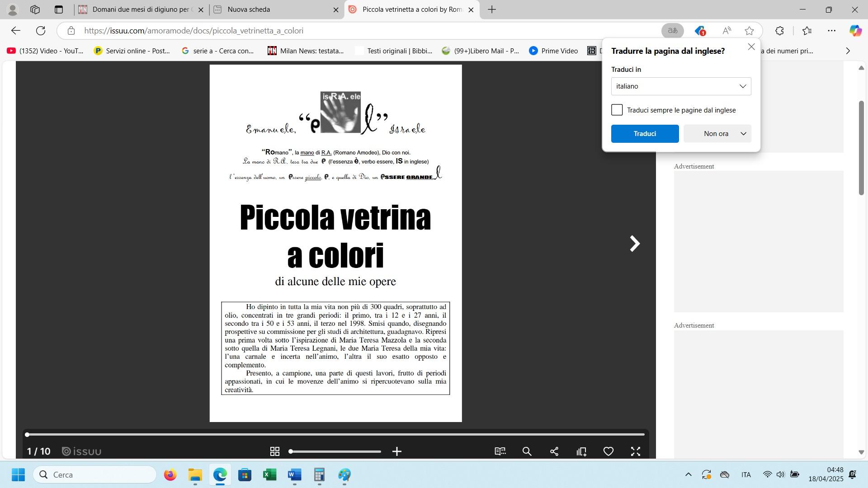Click the issuu zoom-in plus icon
The width and height of the screenshot is (868, 488).
click(x=397, y=451)
